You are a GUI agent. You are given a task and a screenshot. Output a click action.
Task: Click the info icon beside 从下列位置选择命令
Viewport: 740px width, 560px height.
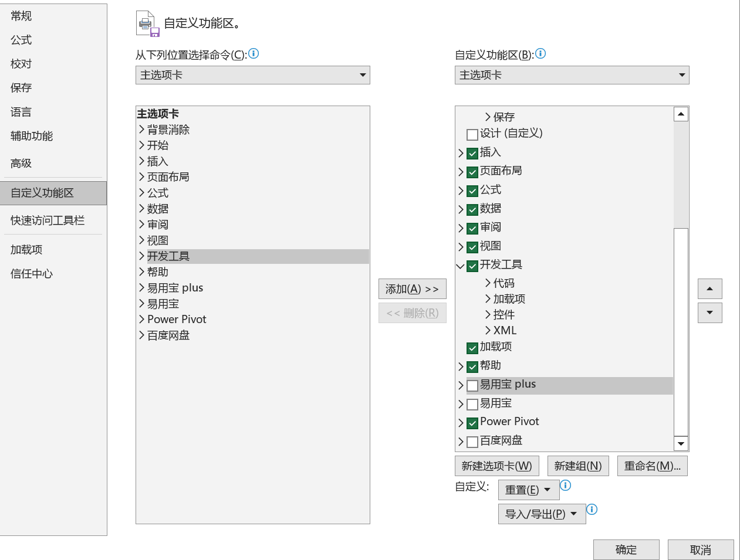coord(253,53)
